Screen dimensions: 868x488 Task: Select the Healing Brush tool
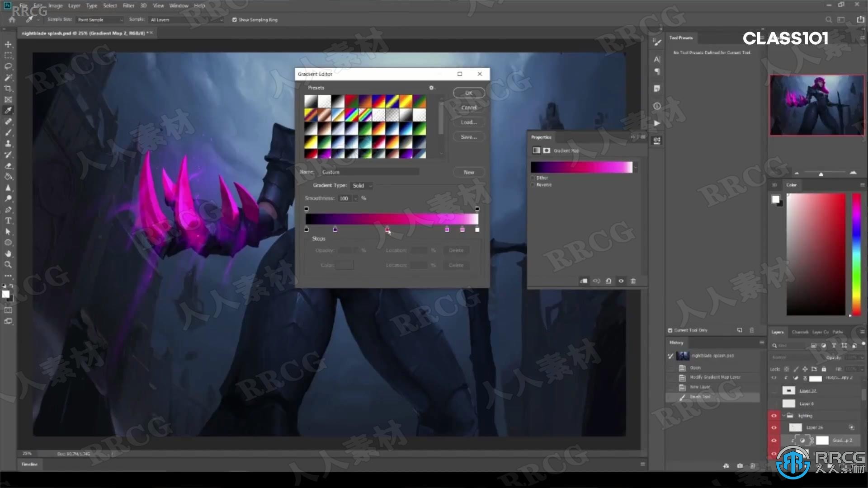coord(8,122)
